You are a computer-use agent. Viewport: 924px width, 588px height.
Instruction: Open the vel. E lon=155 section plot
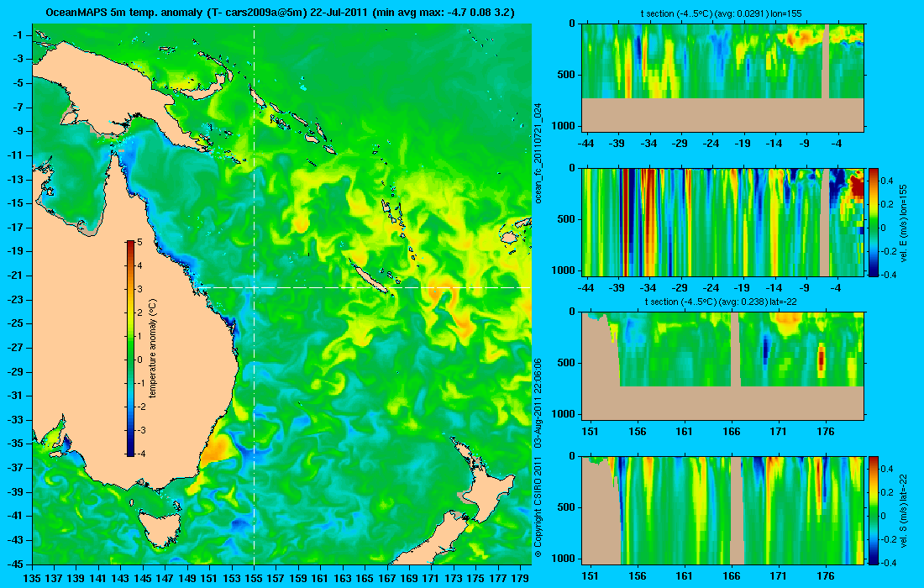click(x=723, y=222)
